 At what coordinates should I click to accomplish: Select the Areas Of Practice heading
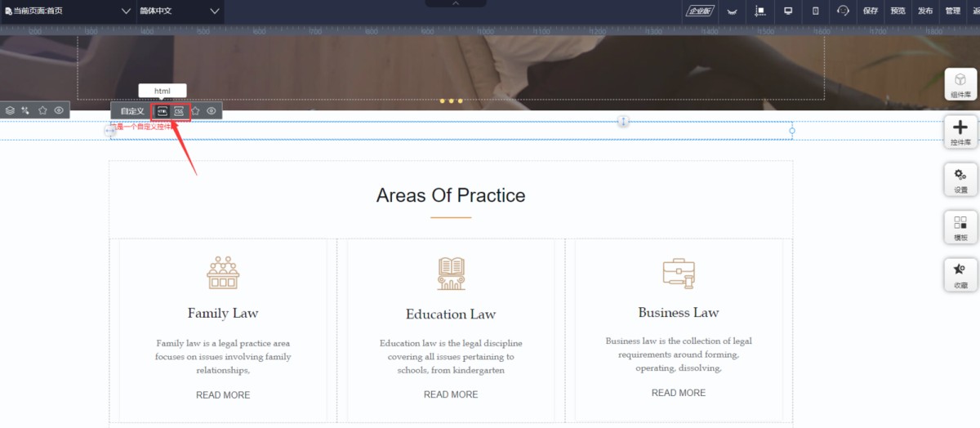[451, 195]
